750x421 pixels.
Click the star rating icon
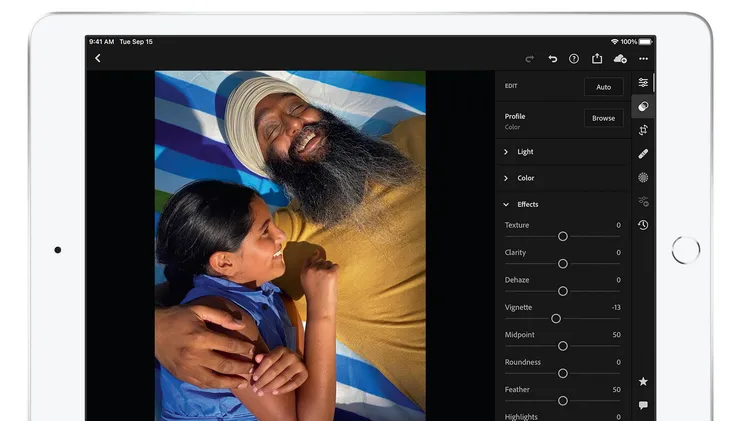[643, 381]
